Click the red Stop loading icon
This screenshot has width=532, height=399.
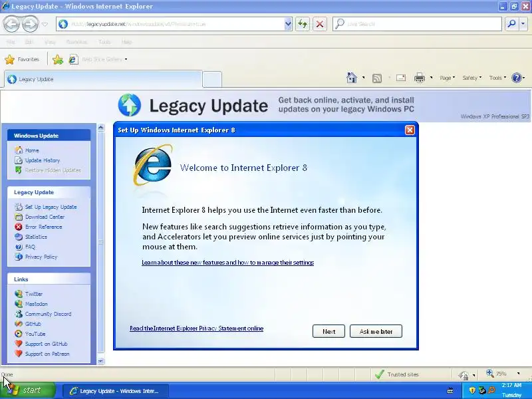(320, 24)
